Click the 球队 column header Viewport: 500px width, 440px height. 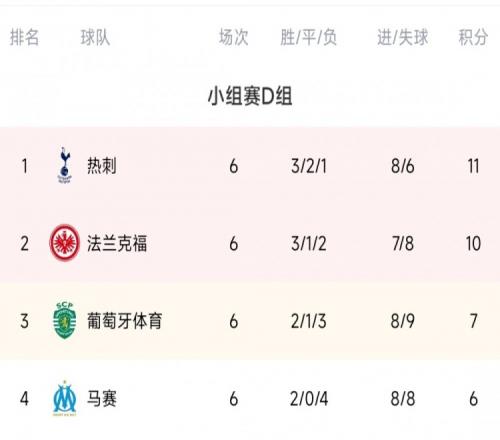pos(95,37)
